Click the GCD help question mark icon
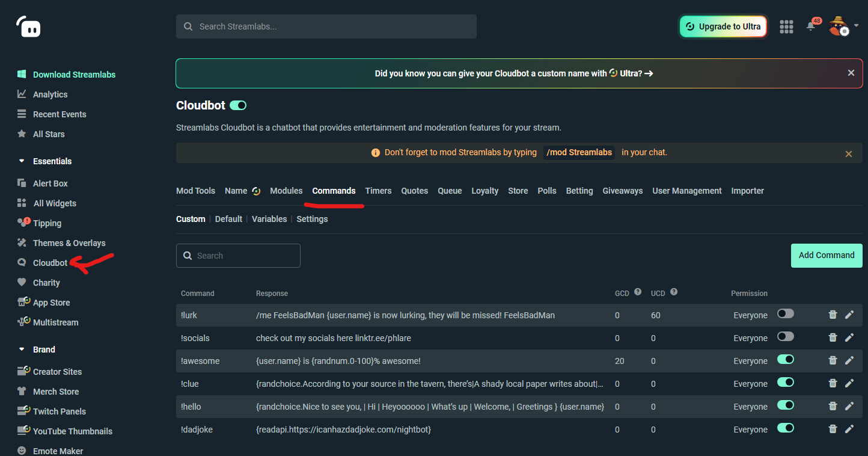 [x=638, y=292]
